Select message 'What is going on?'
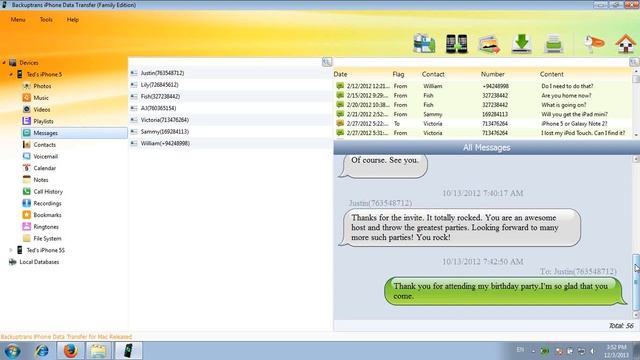This screenshot has width=640, height=360. pyautogui.click(x=483, y=105)
